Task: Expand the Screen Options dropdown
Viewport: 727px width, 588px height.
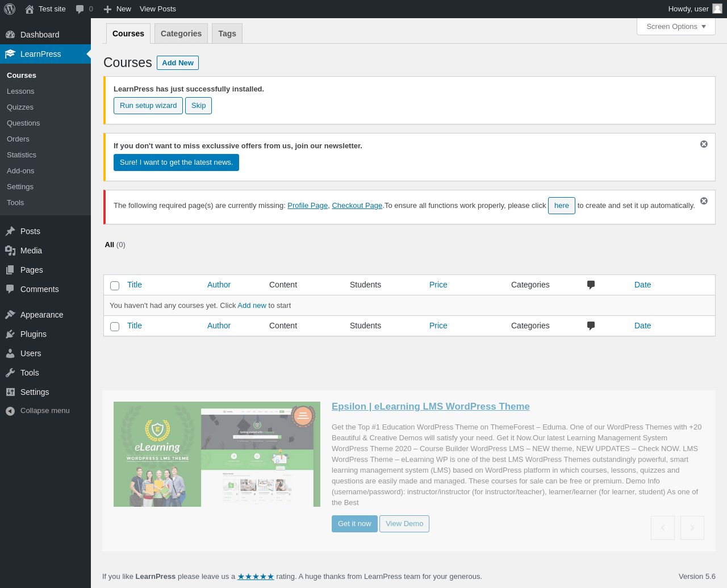Action: 676,27
